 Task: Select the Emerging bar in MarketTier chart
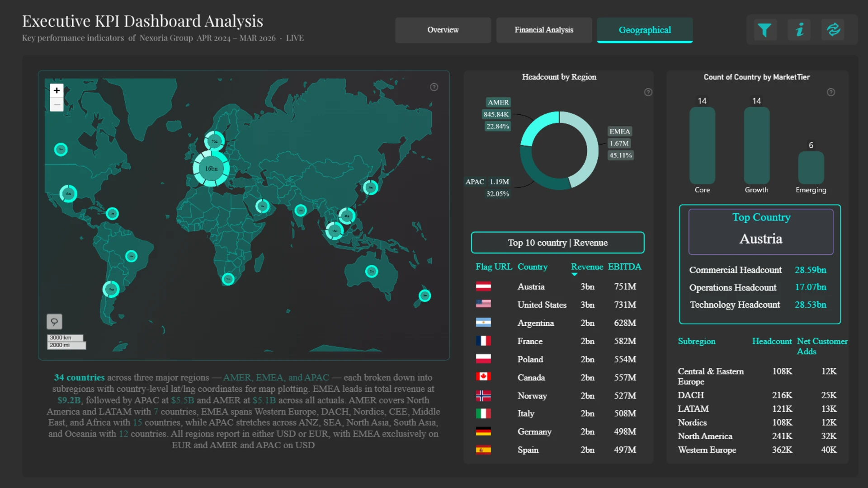[x=811, y=167]
